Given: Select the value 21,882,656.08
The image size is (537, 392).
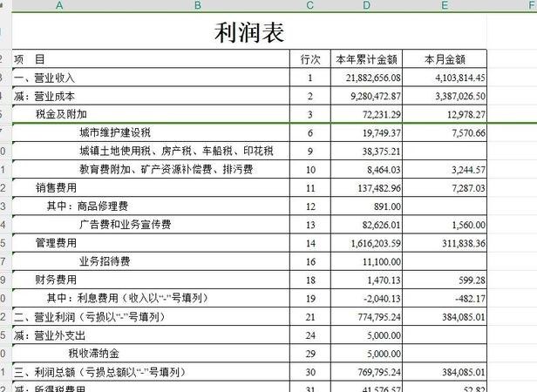Looking at the screenshot, I should pos(373,78).
